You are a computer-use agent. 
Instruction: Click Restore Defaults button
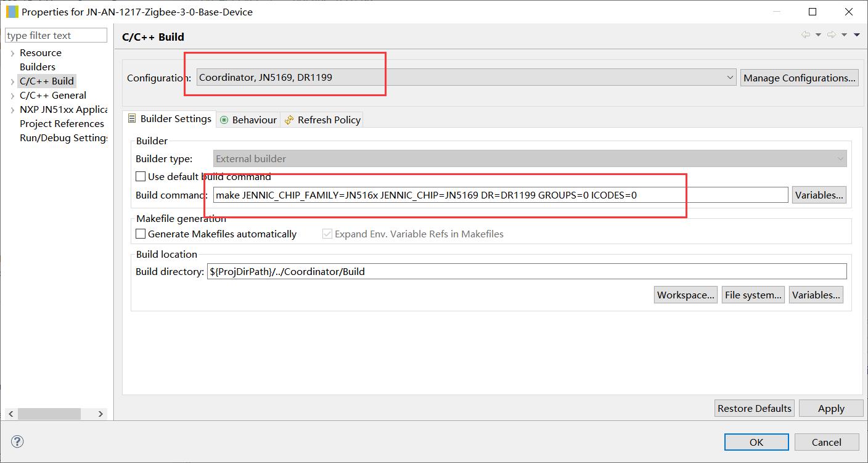[x=755, y=408]
